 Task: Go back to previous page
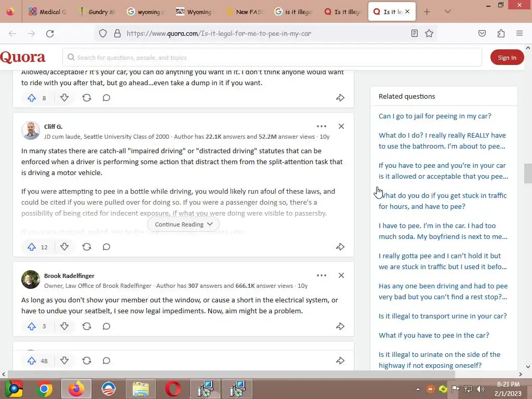(x=12, y=34)
